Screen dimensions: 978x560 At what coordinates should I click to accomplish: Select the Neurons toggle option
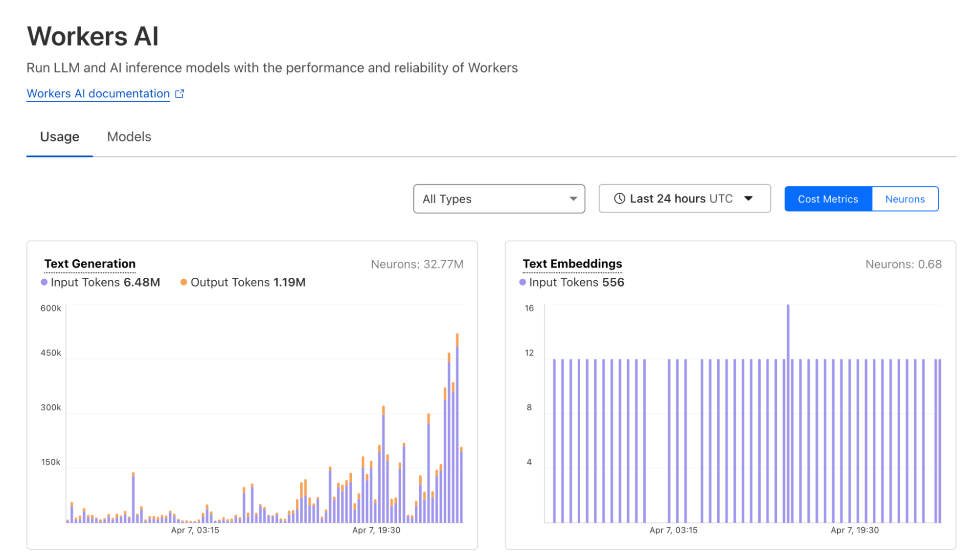pos(905,199)
